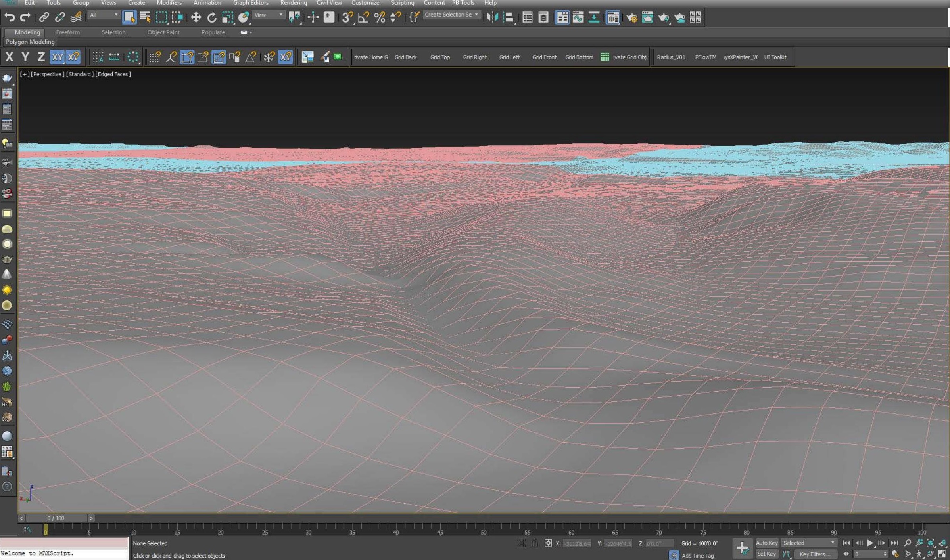Viewport: 950px width, 560px height.
Task: Open the Rendering menu
Action: tap(293, 3)
